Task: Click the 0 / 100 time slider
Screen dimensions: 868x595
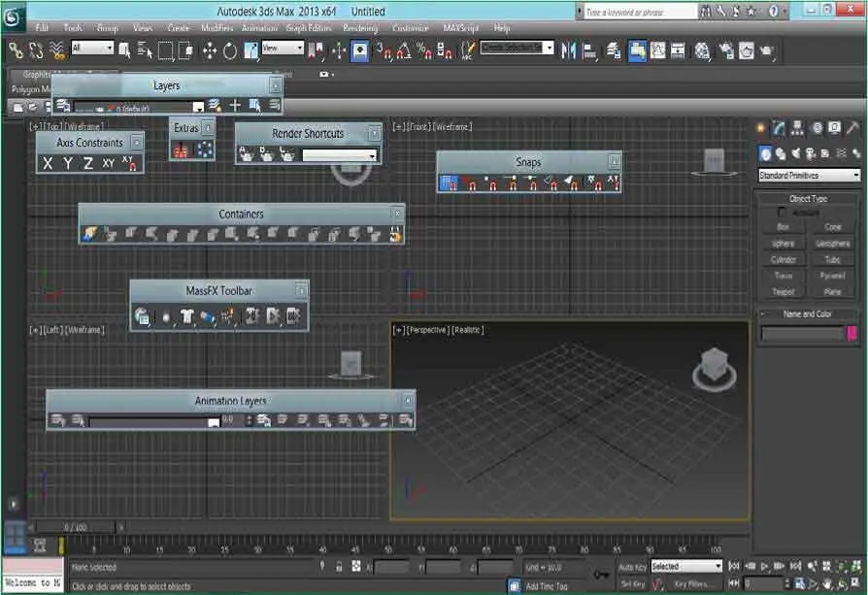Action: (x=76, y=527)
